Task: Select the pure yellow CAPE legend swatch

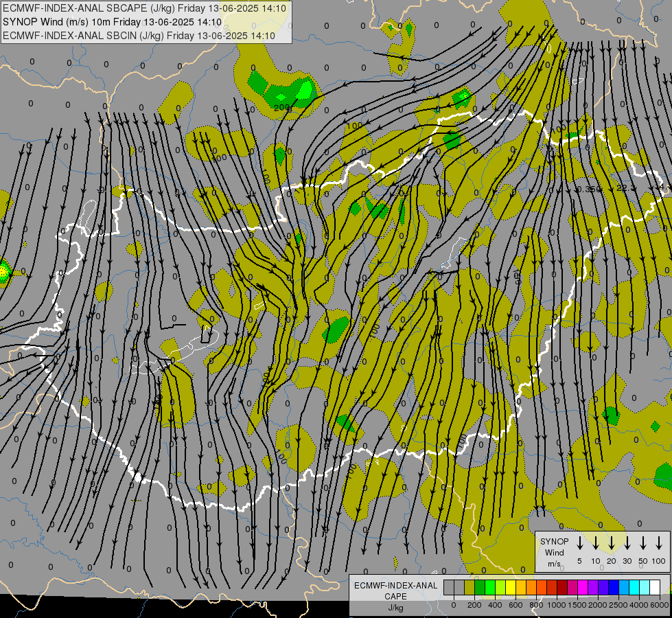Action: coord(511,587)
